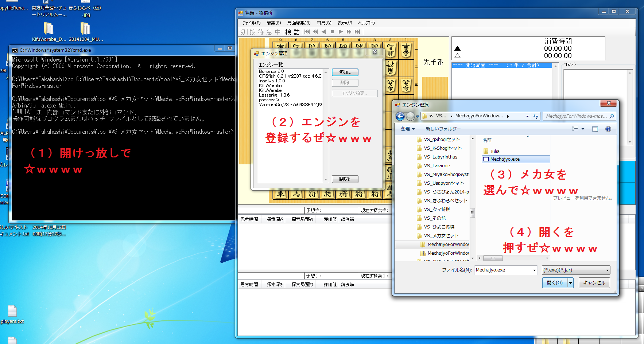
Task: Click the fast-forward double-arrow in the Shogidokoro toolbar
Action: (x=349, y=32)
